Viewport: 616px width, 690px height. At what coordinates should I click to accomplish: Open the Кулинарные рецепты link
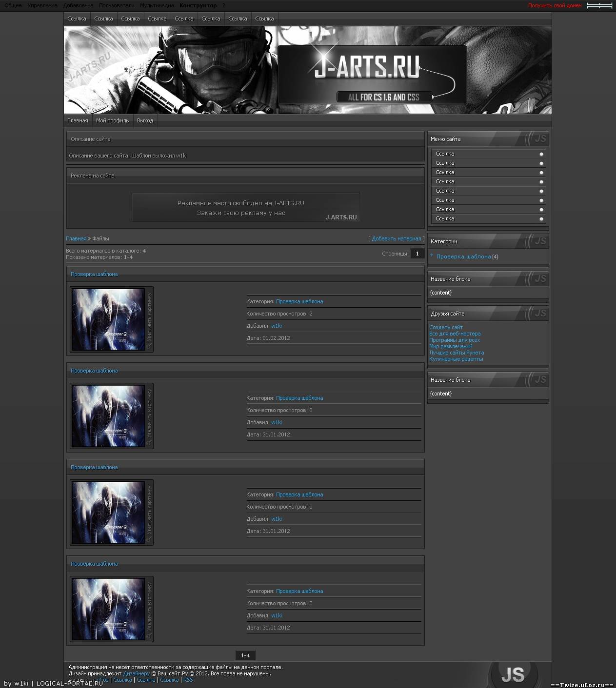[456, 359]
